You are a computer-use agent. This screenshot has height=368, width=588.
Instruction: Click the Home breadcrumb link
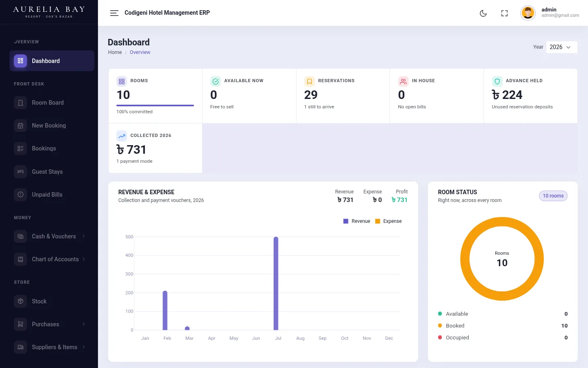(x=115, y=52)
